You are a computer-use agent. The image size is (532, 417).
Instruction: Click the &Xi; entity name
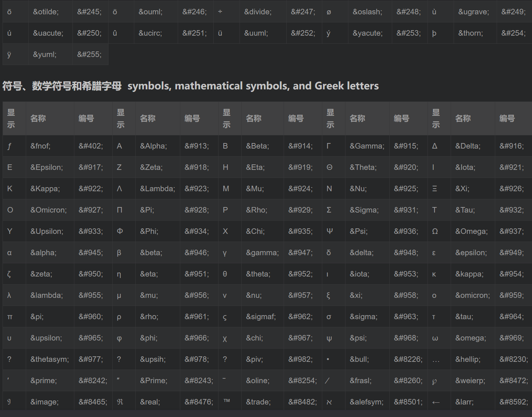click(x=462, y=189)
